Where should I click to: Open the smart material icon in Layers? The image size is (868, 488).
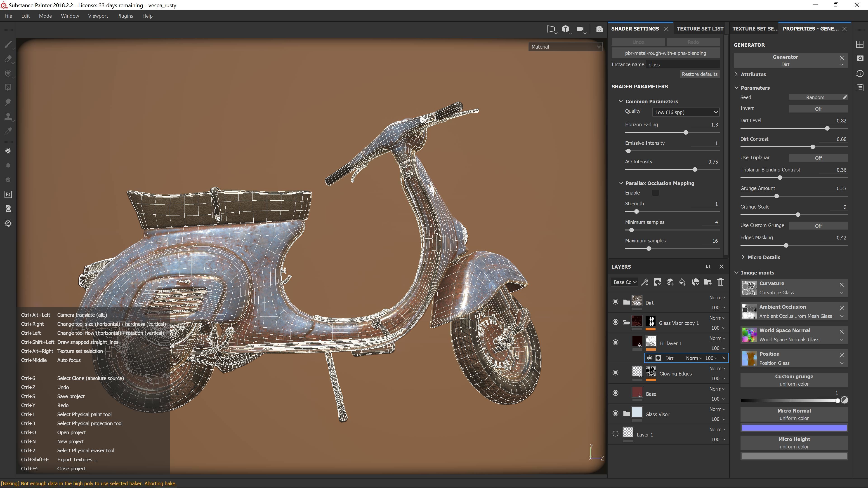point(695,282)
